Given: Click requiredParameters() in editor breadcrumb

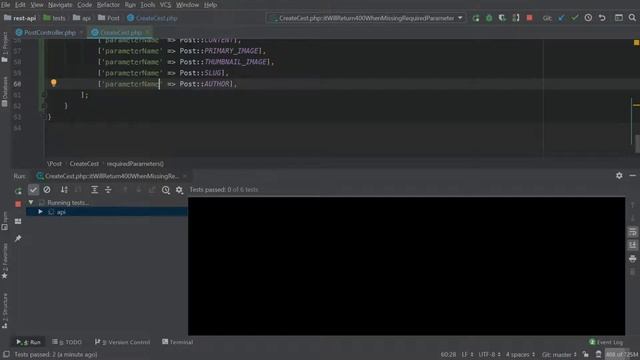Looking at the screenshot, I should [135, 164].
